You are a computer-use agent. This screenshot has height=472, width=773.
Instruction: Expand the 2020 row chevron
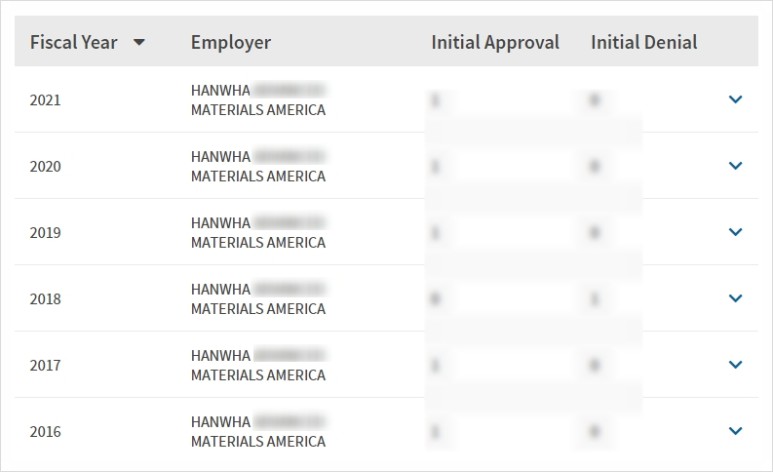735,166
